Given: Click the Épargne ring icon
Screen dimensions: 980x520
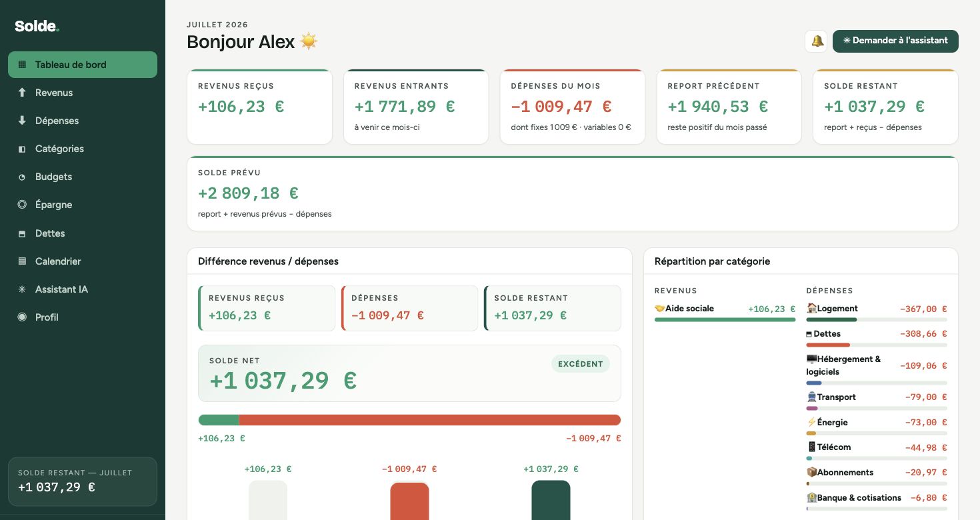Looking at the screenshot, I should point(22,205).
